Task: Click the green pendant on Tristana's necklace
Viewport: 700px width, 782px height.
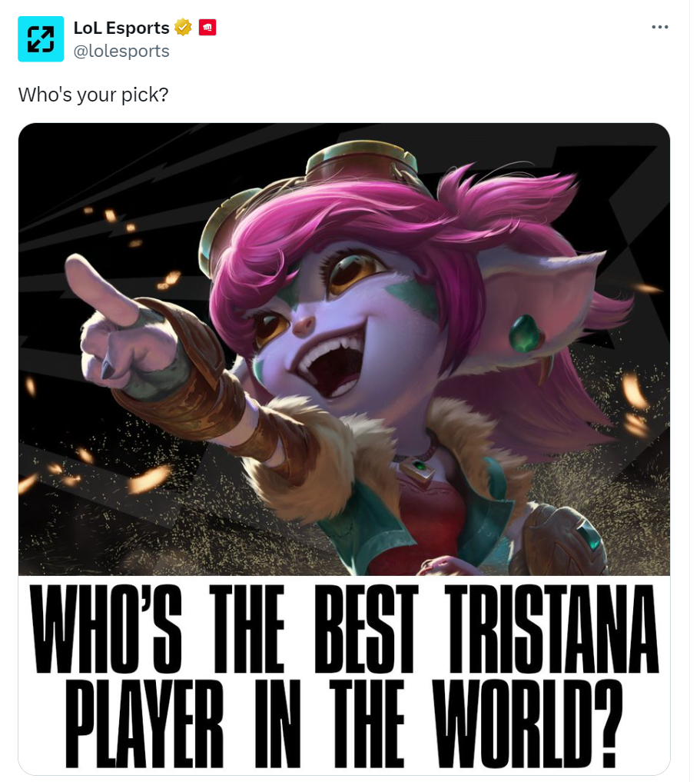Action: click(x=419, y=469)
